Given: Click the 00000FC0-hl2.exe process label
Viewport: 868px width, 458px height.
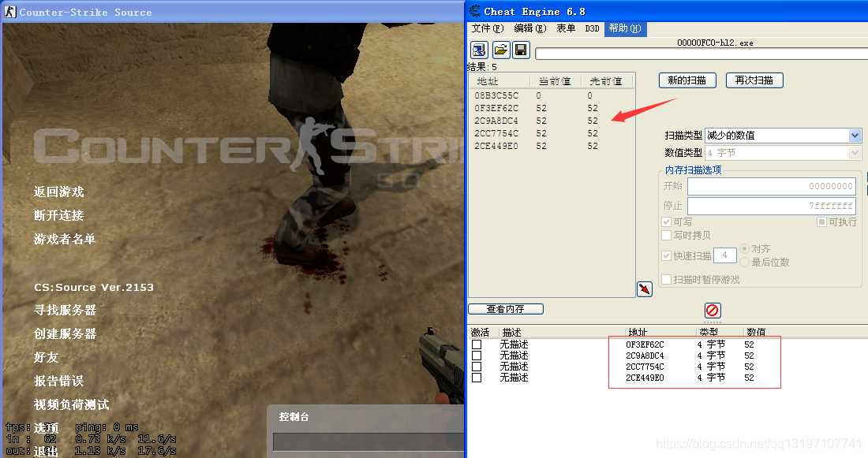Looking at the screenshot, I should coord(715,43).
